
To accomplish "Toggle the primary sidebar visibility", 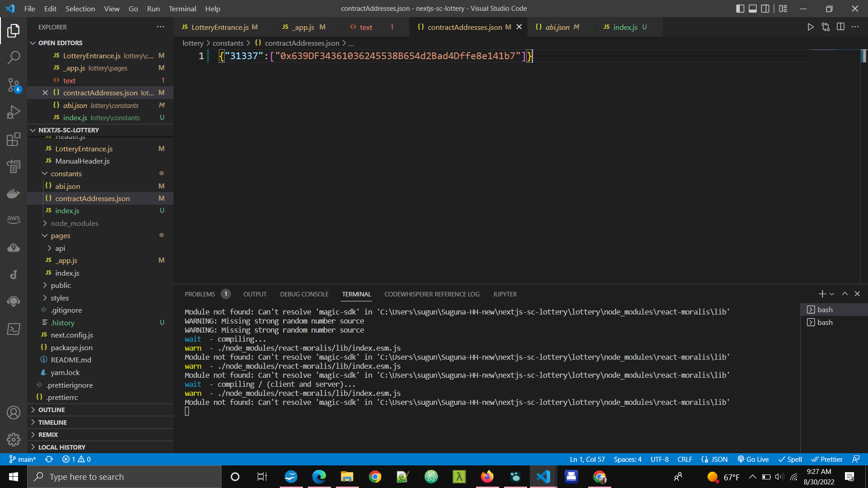I will point(740,8).
